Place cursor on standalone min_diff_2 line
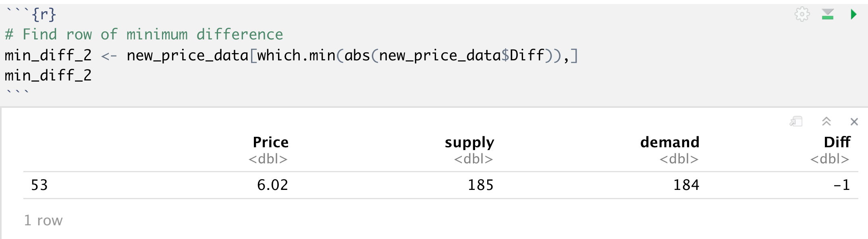The height and width of the screenshot is (239, 868). tap(48, 76)
